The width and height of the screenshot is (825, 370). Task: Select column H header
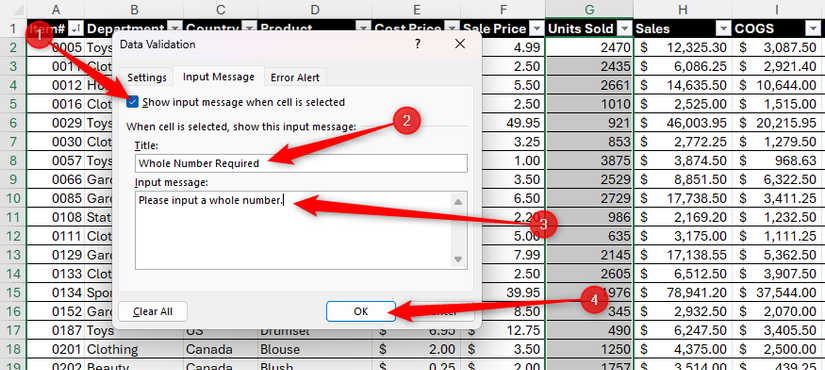(x=682, y=9)
